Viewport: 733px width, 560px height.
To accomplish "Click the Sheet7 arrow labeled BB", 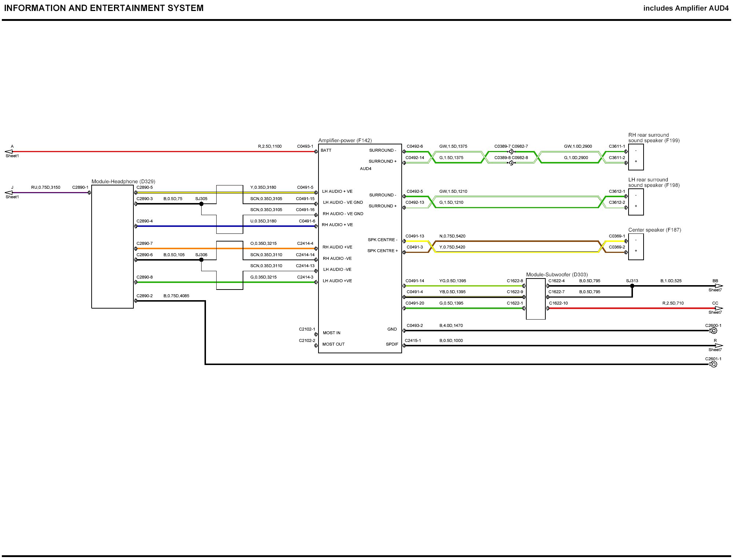I will (718, 286).
